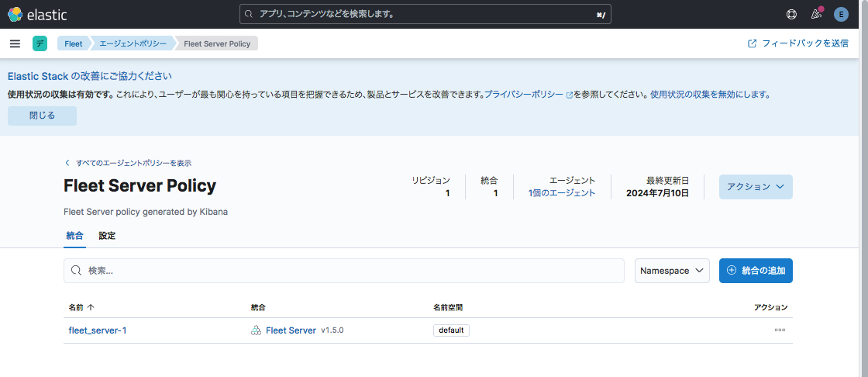
Task: Click the integrations 検索 field
Action: pyautogui.click(x=349, y=271)
